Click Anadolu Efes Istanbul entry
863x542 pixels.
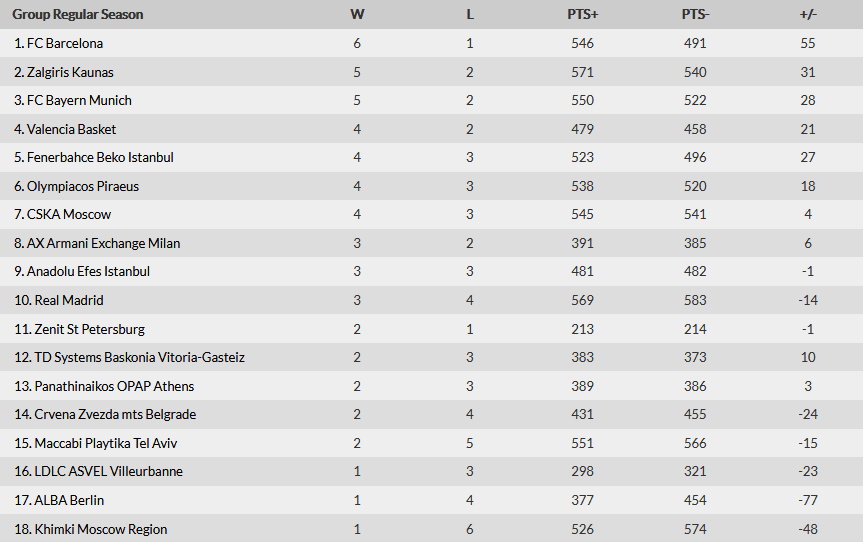click(x=88, y=271)
